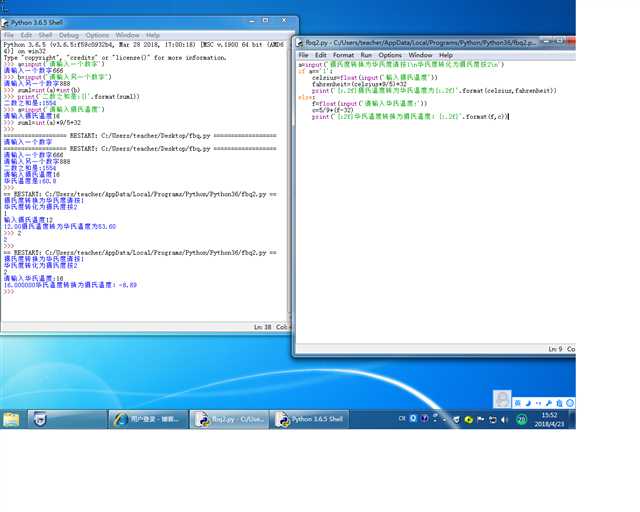Open Help menu in Python Shell window
The image size is (640, 512).
click(153, 36)
